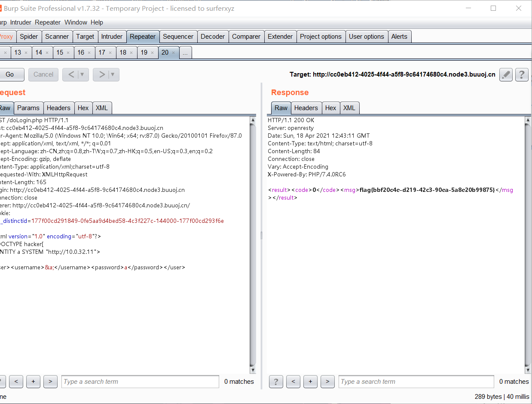
Task: Select the main Repeater tab
Action: click(x=143, y=37)
